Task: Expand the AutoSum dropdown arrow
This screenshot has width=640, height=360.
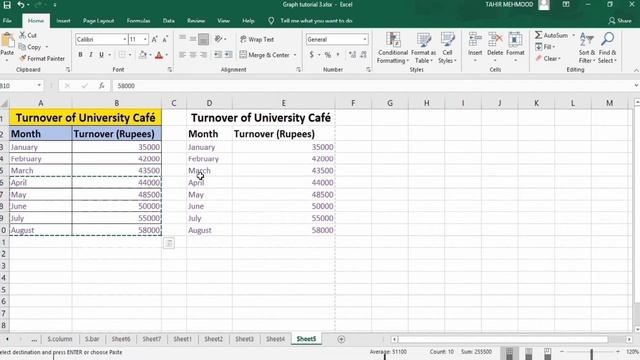Action: [573, 36]
